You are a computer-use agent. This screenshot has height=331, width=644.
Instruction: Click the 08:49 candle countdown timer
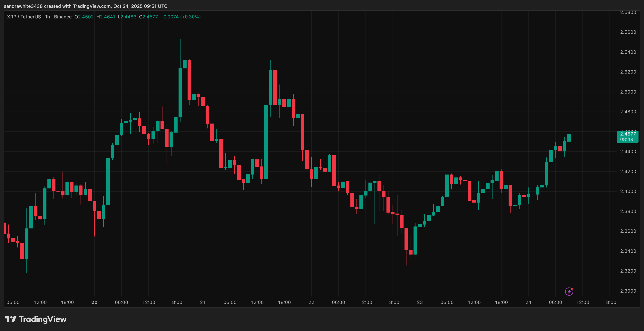(627, 139)
